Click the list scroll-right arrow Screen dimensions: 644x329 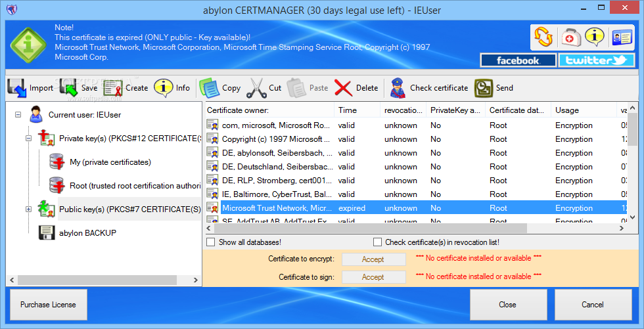(x=623, y=228)
